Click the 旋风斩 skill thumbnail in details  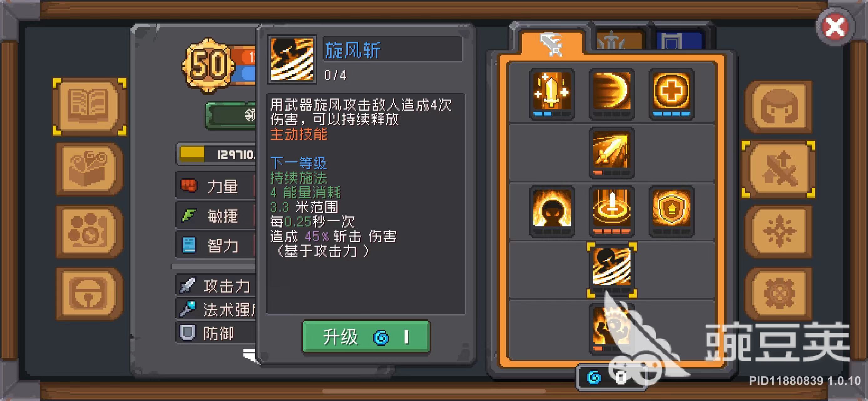[x=292, y=59]
